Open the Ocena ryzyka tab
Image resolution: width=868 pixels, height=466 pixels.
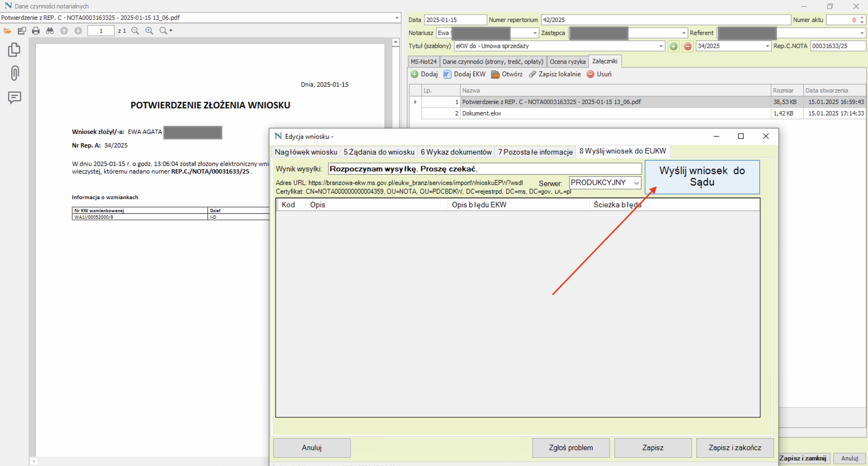[x=567, y=62]
